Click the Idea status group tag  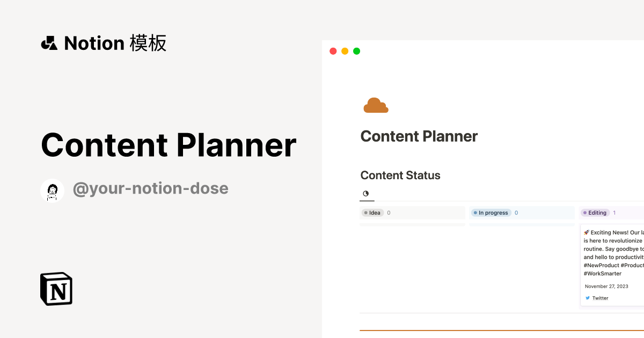tap(372, 213)
